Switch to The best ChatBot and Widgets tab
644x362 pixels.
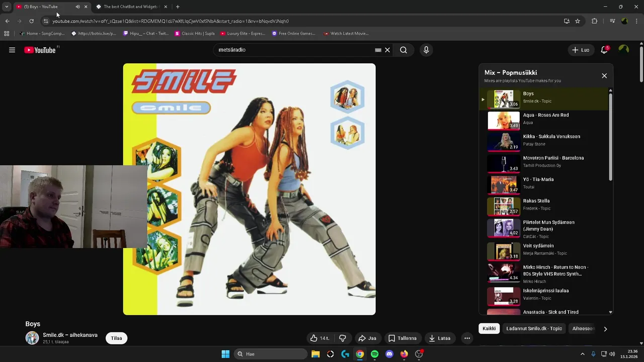click(x=131, y=7)
